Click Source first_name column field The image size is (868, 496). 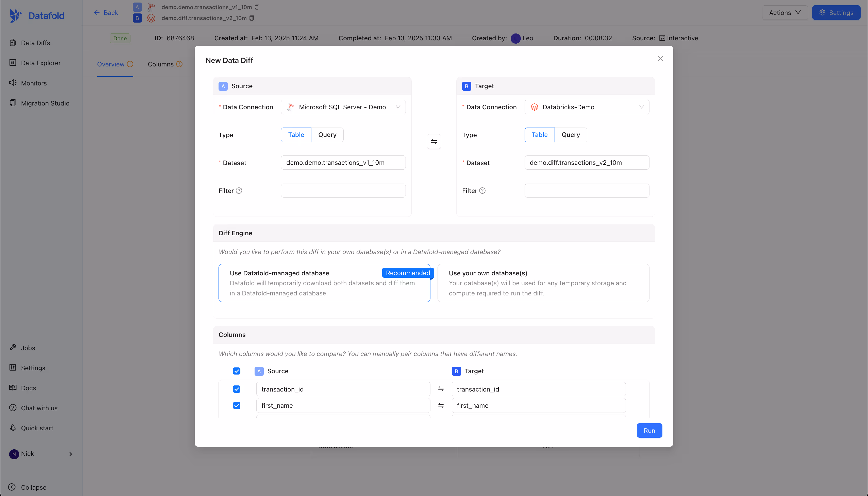tap(343, 405)
